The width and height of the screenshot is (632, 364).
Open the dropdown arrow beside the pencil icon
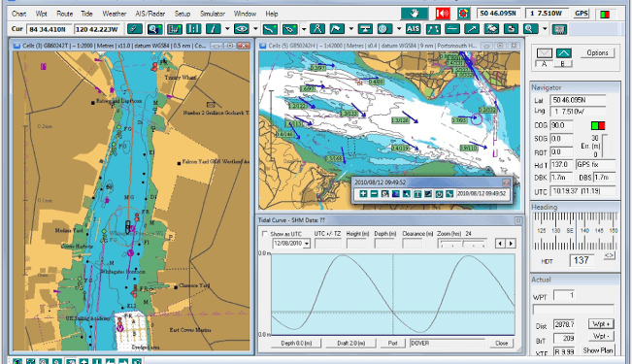tap(227, 29)
